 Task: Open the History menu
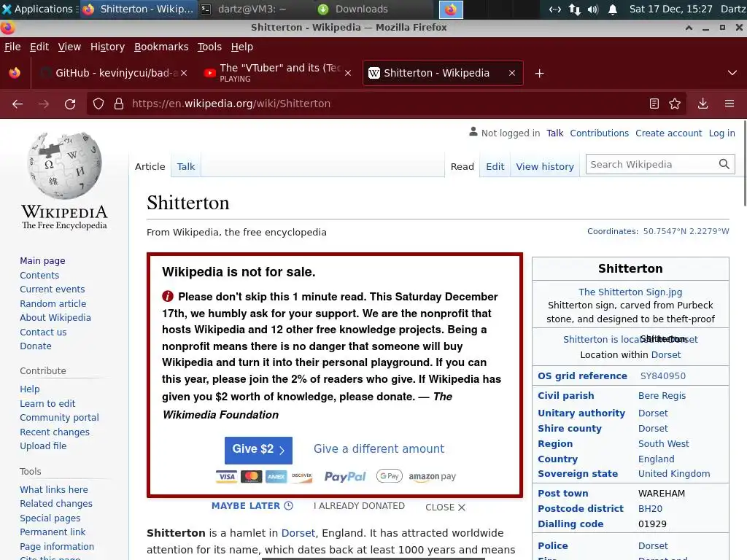point(108,47)
